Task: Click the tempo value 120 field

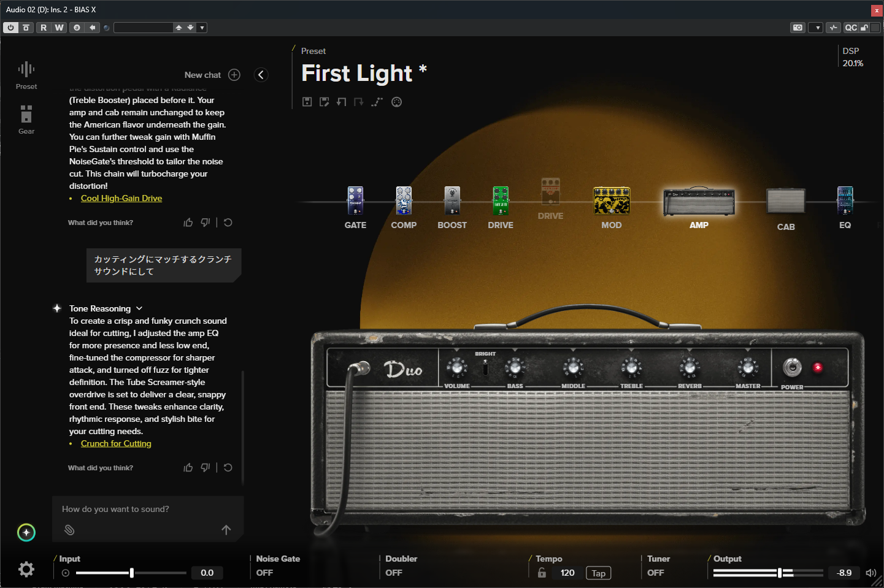Action: click(567, 573)
